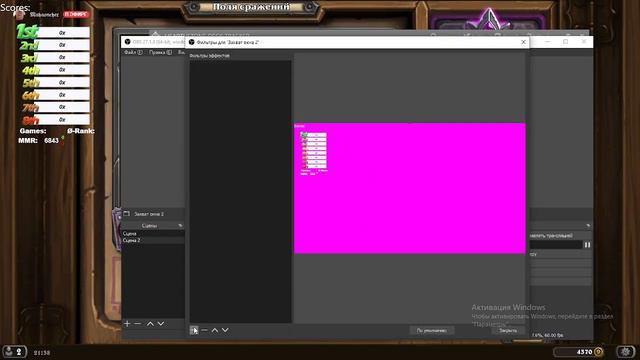Move filter up in filters dialog
The width and height of the screenshot is (640, 360).
click(x=215, y=330)
